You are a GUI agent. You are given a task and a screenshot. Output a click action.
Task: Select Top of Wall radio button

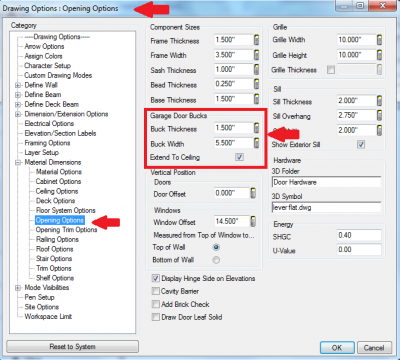pyautogui.click(x=216, y=247)
